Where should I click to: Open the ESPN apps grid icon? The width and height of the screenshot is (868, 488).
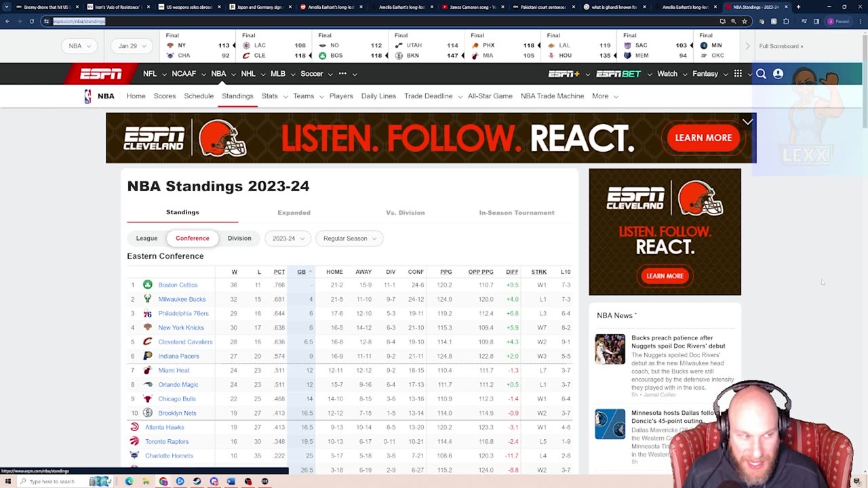pyautogui.click(x=738, y=74)
